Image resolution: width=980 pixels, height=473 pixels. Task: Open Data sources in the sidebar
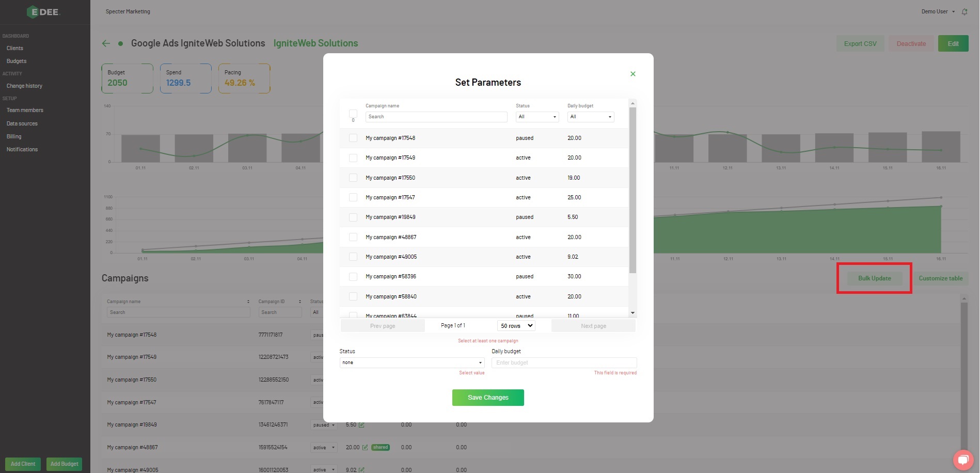click(22, 123)
